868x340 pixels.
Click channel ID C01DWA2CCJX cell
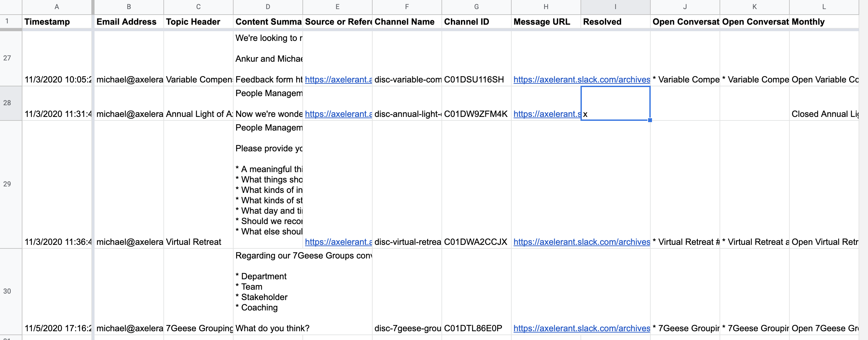click(477, 184)
